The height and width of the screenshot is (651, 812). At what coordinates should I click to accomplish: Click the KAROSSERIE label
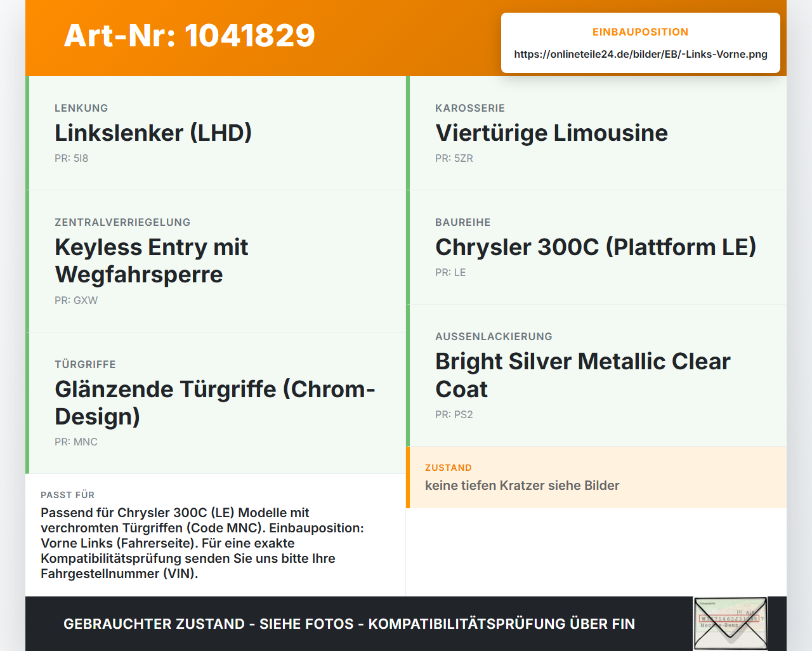pos(470,108)
